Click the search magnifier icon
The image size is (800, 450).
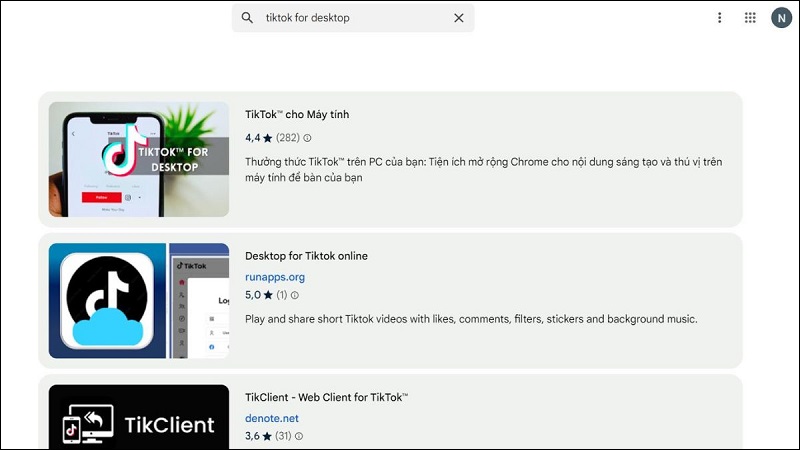[x=247, y=18]
